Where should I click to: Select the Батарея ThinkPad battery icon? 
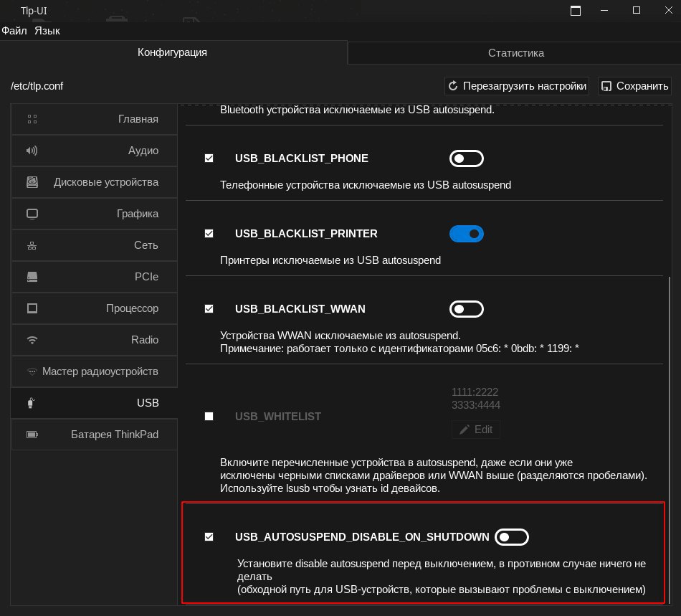pyautogui.click(x=32, y=435)
